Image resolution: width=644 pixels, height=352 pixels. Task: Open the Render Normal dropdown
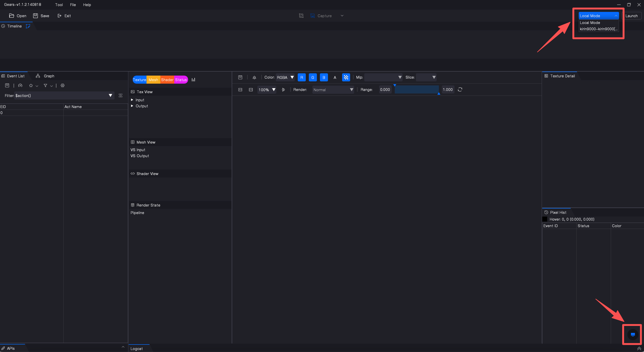(333, 90)
